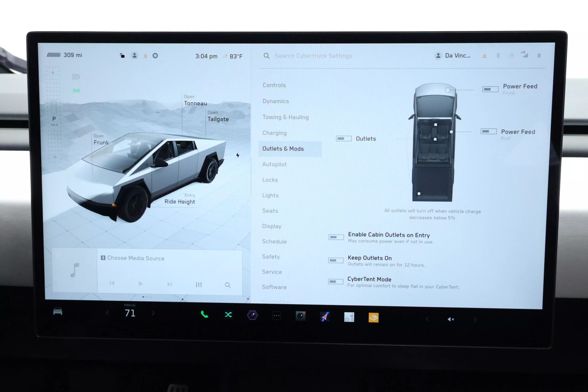Open the Phone app in dock
Screen dimensions: 588x392
pyautogui.click(x=204, y=314)
